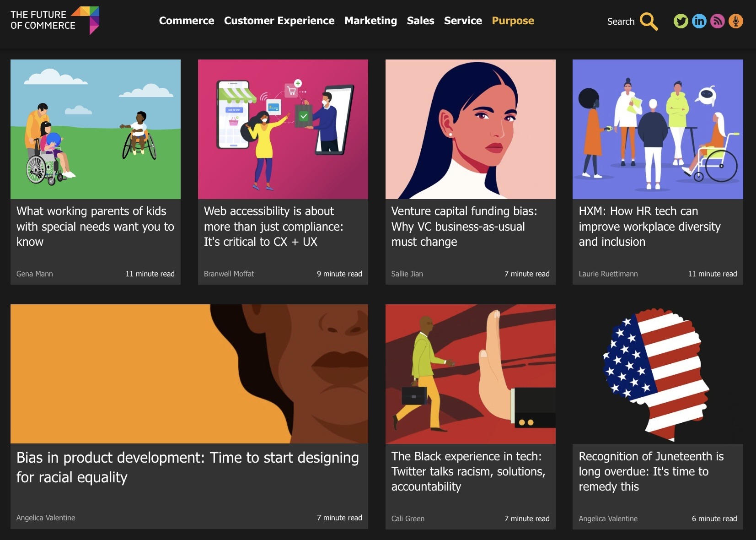
Task: Read the venture capital funding bias article
Action: (x=464, y=226)
